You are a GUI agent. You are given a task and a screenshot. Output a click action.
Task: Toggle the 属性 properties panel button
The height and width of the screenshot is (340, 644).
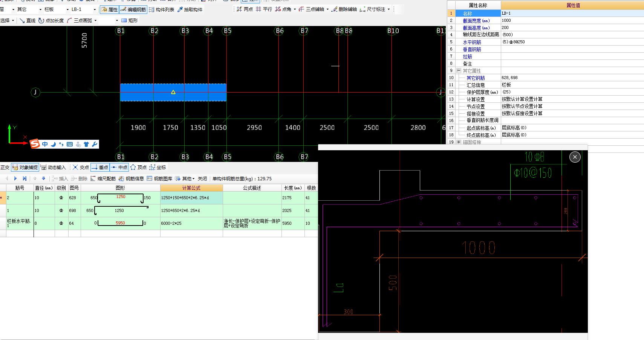109,9
